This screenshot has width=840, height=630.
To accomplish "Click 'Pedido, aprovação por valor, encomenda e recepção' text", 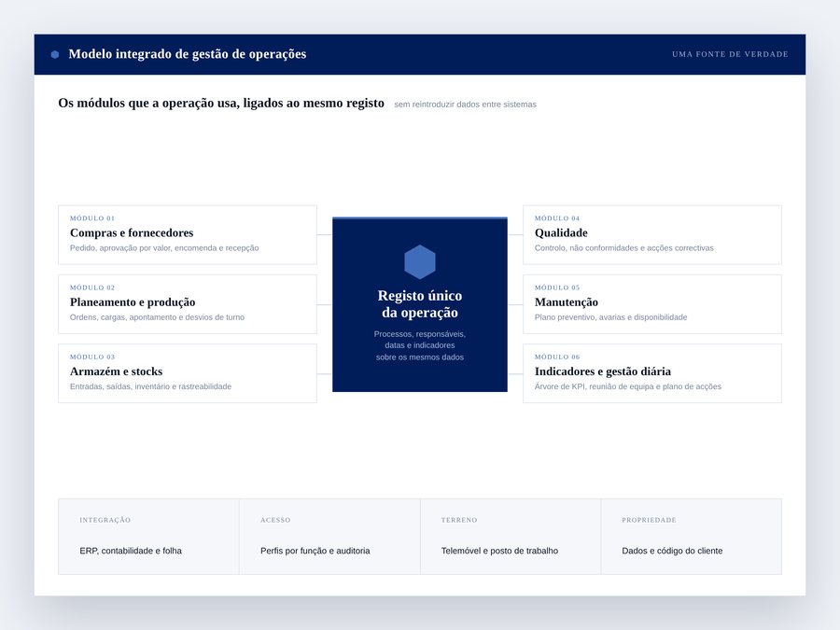I will pyautogui.click(x=164, y=248).
